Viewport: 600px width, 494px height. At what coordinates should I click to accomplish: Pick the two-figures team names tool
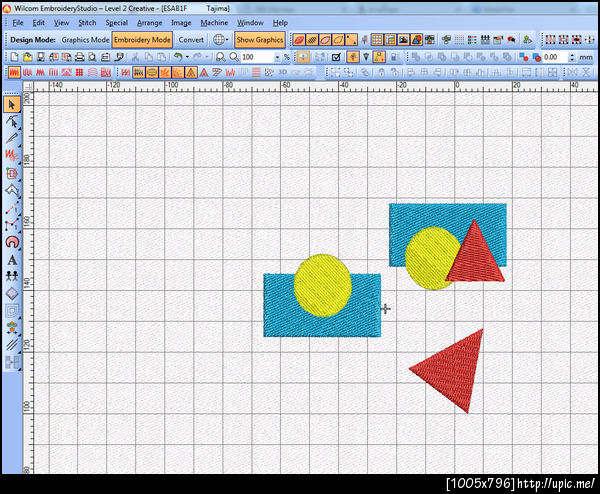click(12, 276)
